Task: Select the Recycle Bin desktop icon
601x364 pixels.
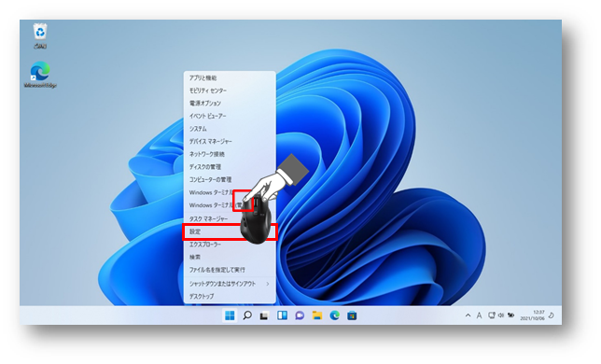Action: point(40,36)
